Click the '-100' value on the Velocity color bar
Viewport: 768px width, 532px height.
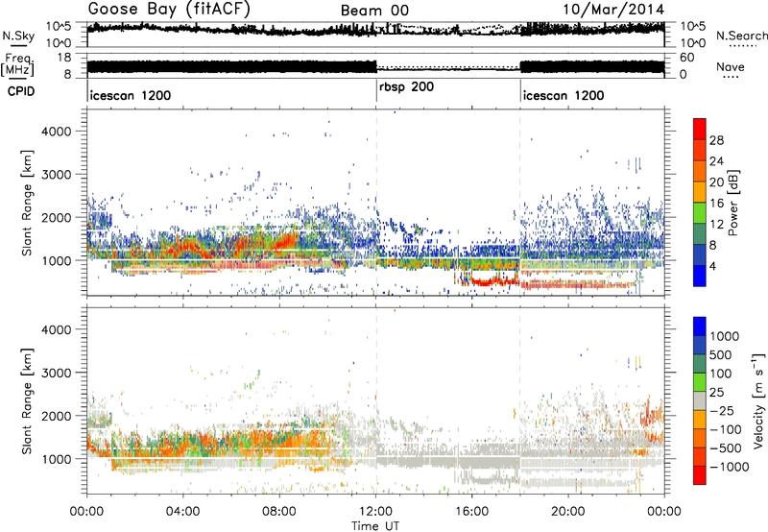click(x=726, y=429)
